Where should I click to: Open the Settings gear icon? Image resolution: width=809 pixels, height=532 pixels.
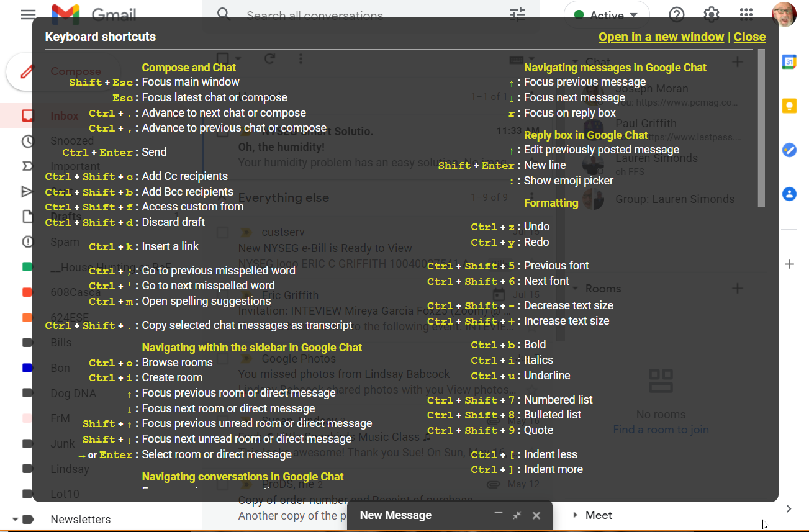click(x=712, y=14)
